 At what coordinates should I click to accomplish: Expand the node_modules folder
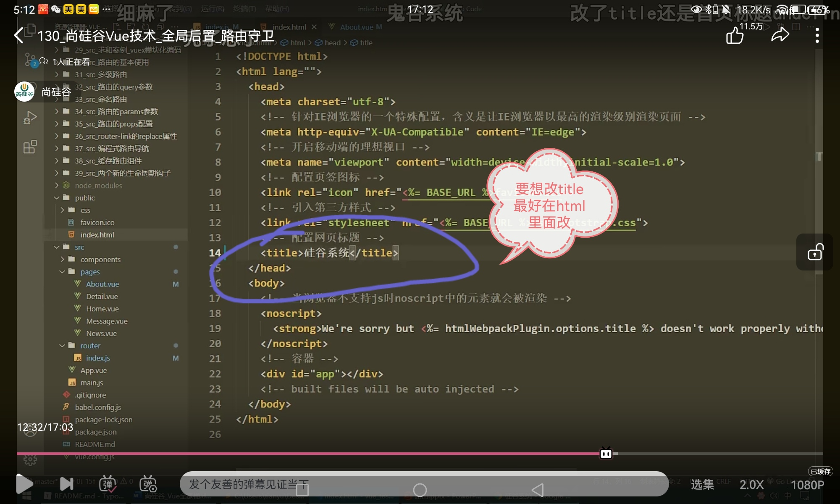click(x=98, y=186)
